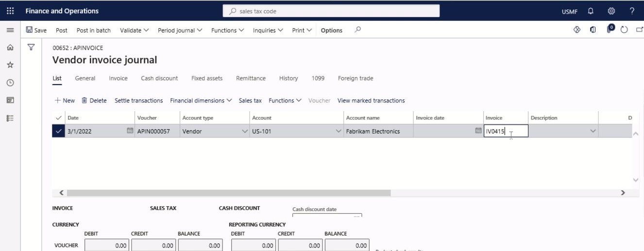Image resolution: width=644 pixels, height=251 pixels.
Task: Click View marked transactions
Action: [371, 100]
